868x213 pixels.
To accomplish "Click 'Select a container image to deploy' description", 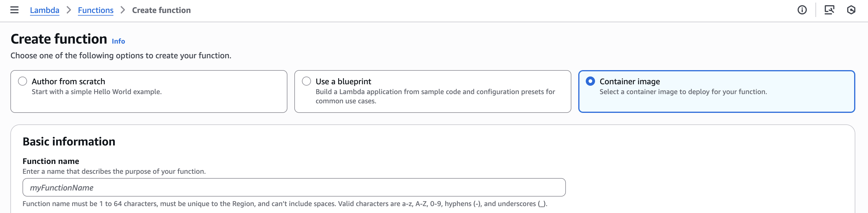I will click(x=683, y=92).
